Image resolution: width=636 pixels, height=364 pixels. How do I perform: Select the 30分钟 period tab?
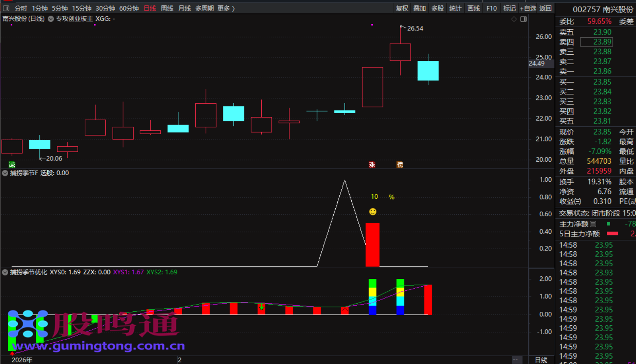pyautogui.click(x=105, y=8)
